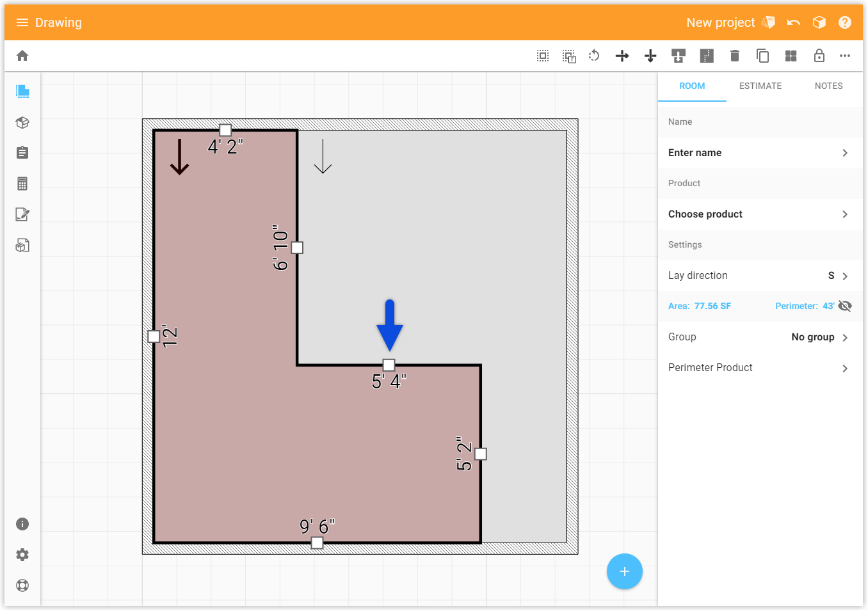Click the project cards icon beside New project
The width and height of the screenshot is (868, 611).
[768, 22]
